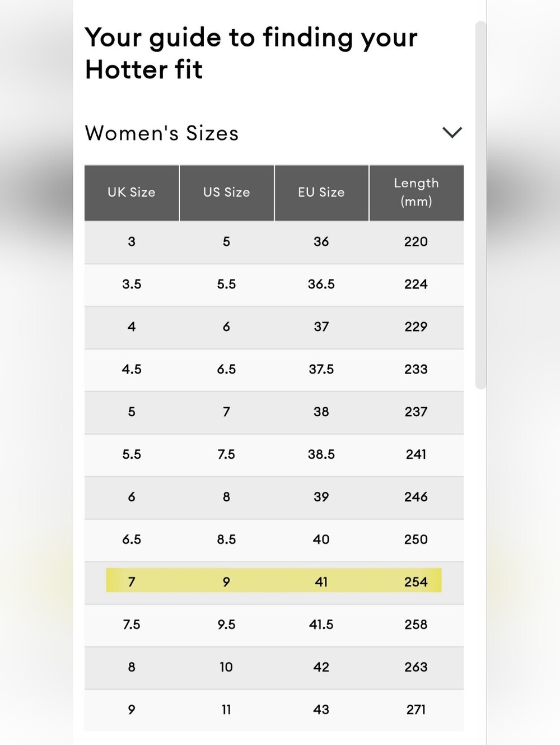
Task: Click the EU size 36.5 cell
Action: tap(321, 285)
